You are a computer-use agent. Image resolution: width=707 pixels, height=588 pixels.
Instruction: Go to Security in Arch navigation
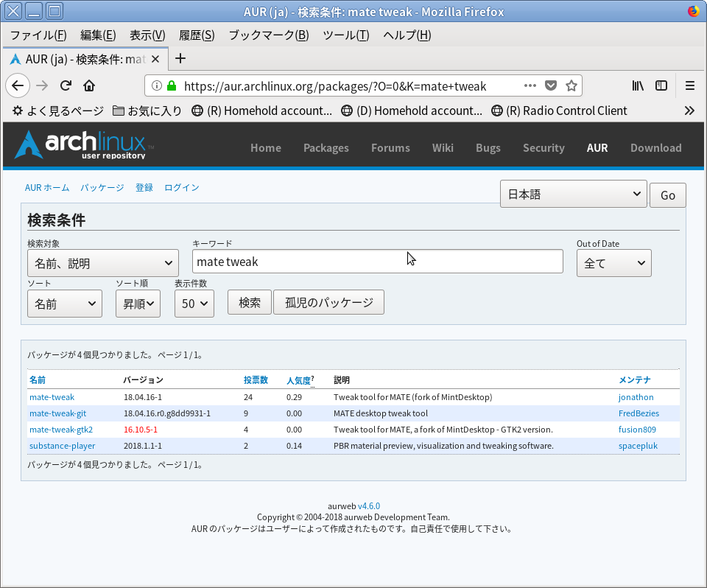(x=544, y=148)
